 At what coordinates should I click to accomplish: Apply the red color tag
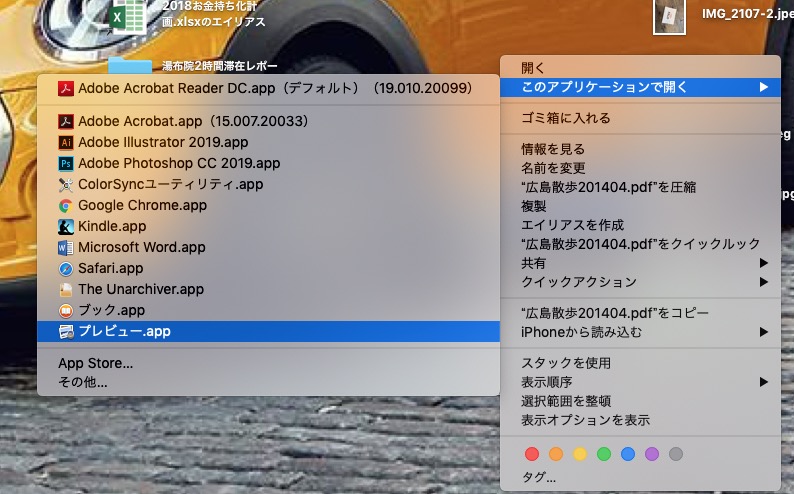click(x=532, y=454)
